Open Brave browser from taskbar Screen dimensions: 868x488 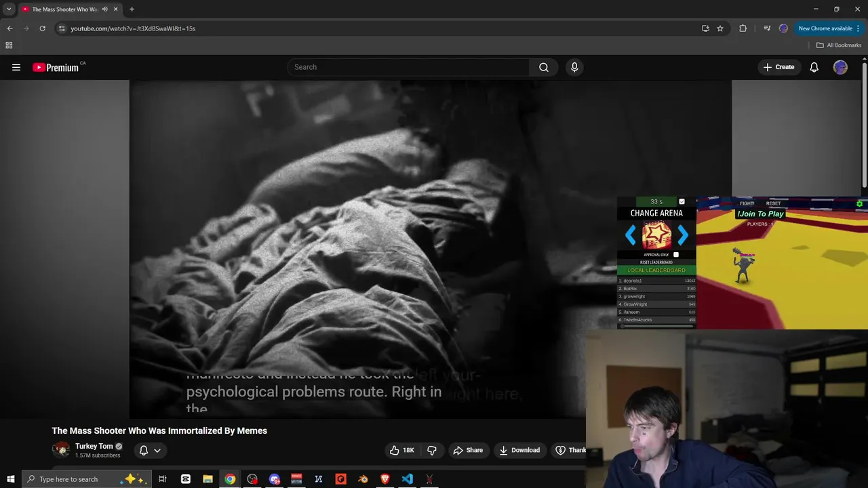(x=385, y=479)
